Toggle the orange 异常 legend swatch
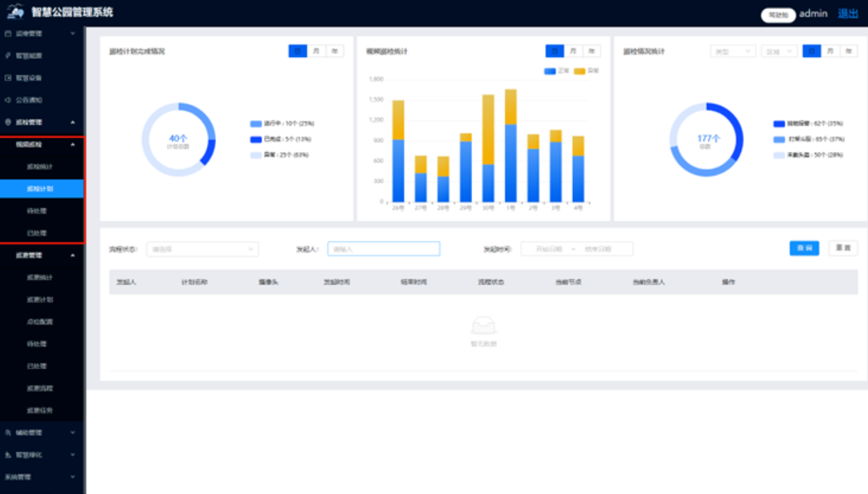Screen dimensions: 868x494 (x=579, y=71)
